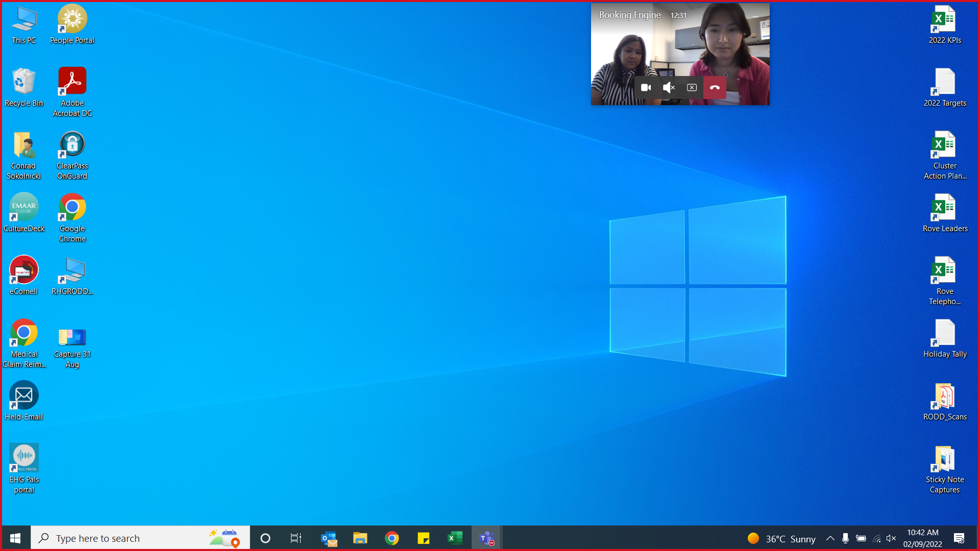This screenshot has height=551, width=980.
Task: Open the CultureDeck shortcut
Action: point(24,213)
